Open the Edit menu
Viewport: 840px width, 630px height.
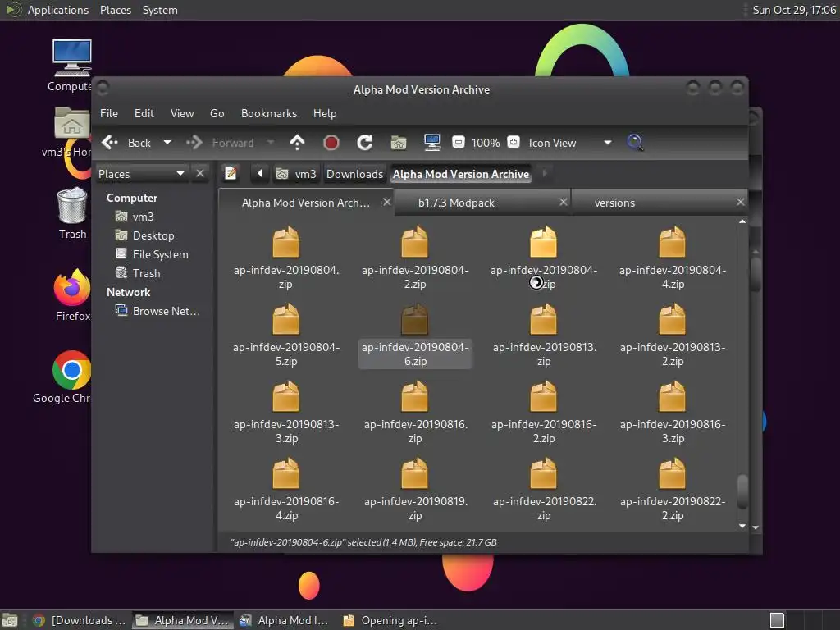(144, 113)
